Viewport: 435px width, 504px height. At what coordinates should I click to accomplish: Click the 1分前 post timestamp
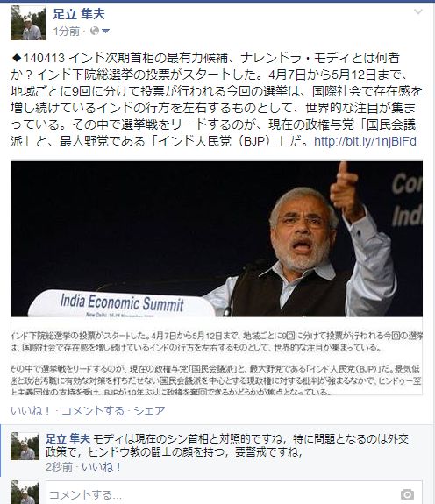coord(67,32)
